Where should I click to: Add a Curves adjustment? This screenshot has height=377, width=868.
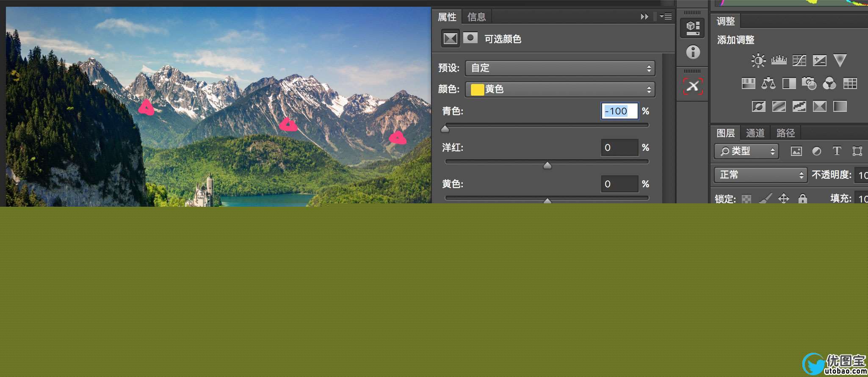[x=799, y=61]
